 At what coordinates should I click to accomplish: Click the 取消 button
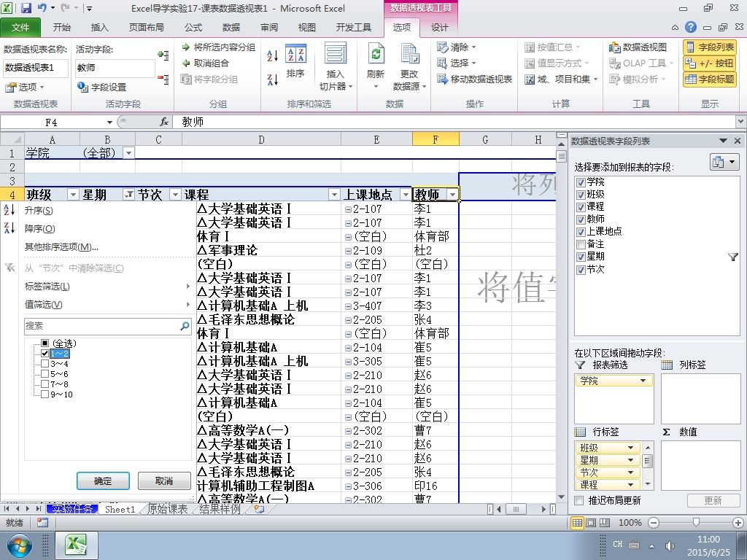(x=164, y=481)
